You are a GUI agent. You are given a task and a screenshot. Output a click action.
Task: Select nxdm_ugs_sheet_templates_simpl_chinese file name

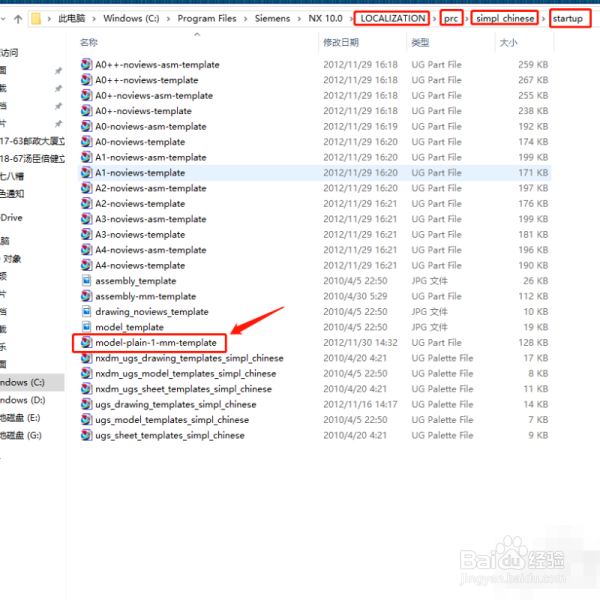tap(183, 389)
